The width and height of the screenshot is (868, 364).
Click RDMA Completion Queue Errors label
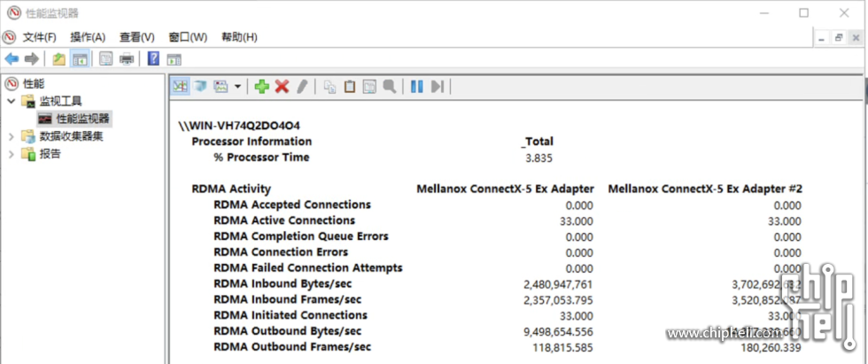[x=301, y=236]
